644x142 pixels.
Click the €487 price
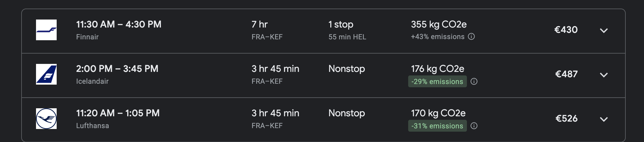click(x=566, y=74)
